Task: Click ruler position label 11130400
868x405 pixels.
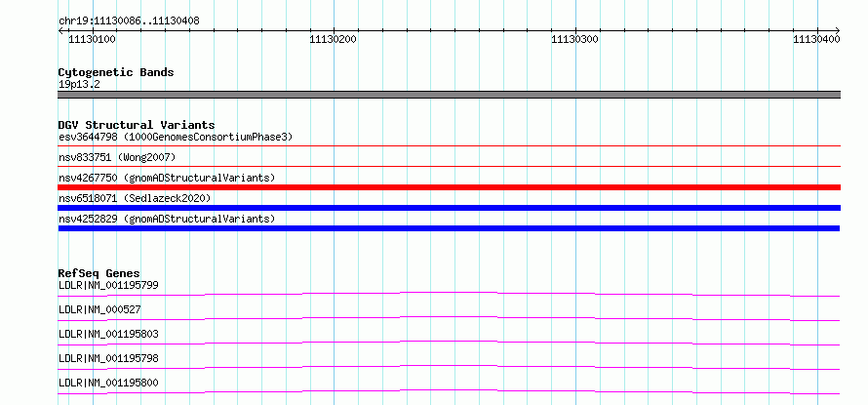Action: coord(816,39)
